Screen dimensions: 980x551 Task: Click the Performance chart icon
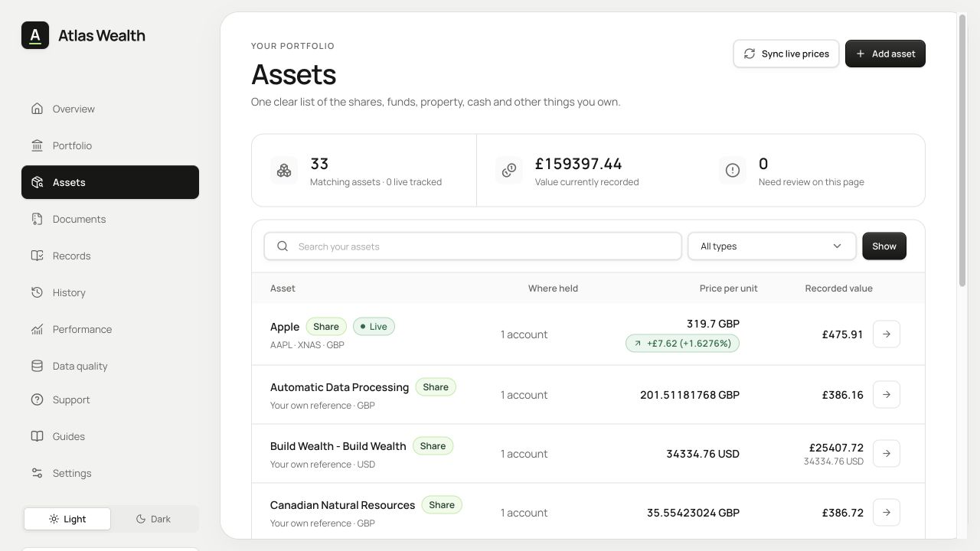pyautogui.click(x=37, y=329)
